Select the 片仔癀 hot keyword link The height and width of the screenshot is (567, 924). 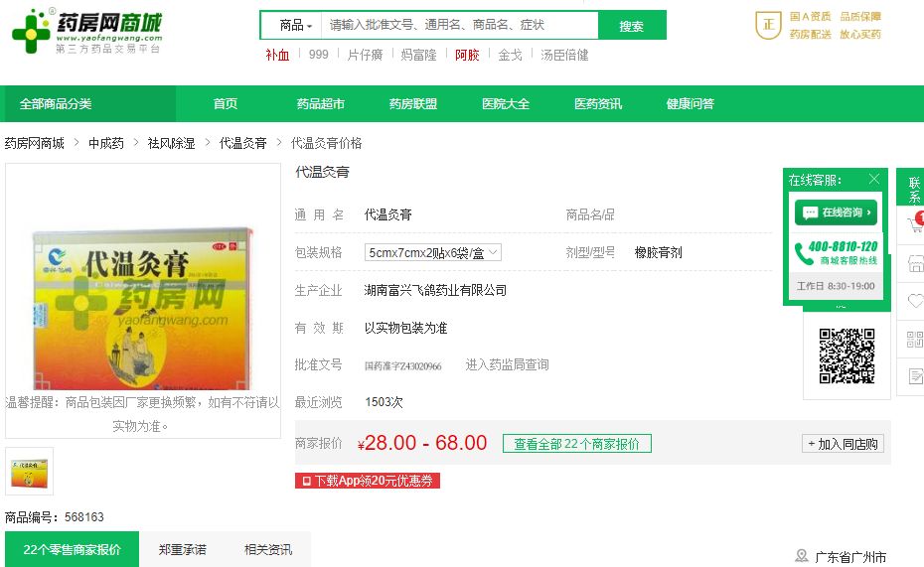365,55
